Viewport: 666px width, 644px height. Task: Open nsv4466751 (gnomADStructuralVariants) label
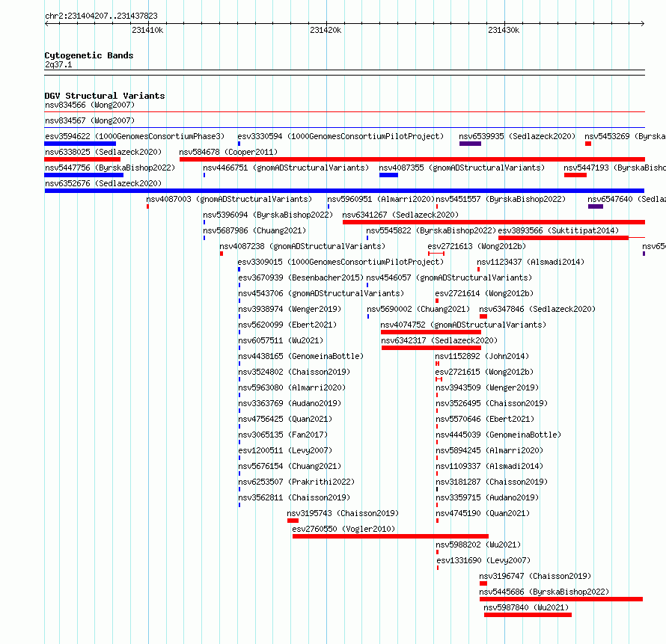coord(286,168)
